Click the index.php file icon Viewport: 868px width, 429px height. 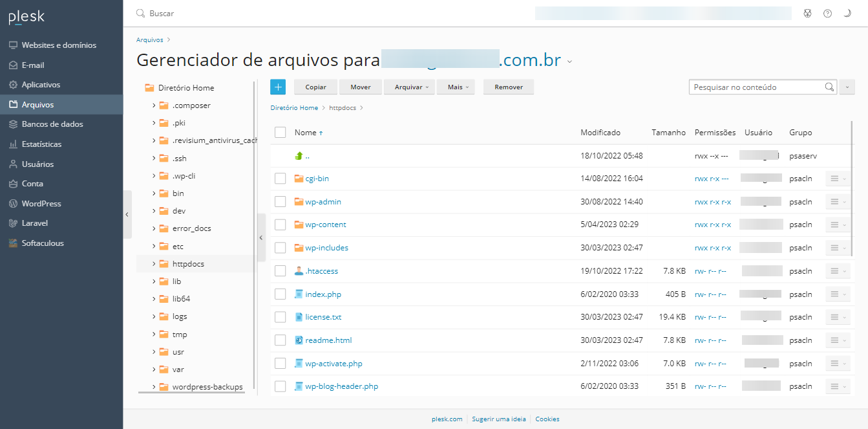point(299,294)
